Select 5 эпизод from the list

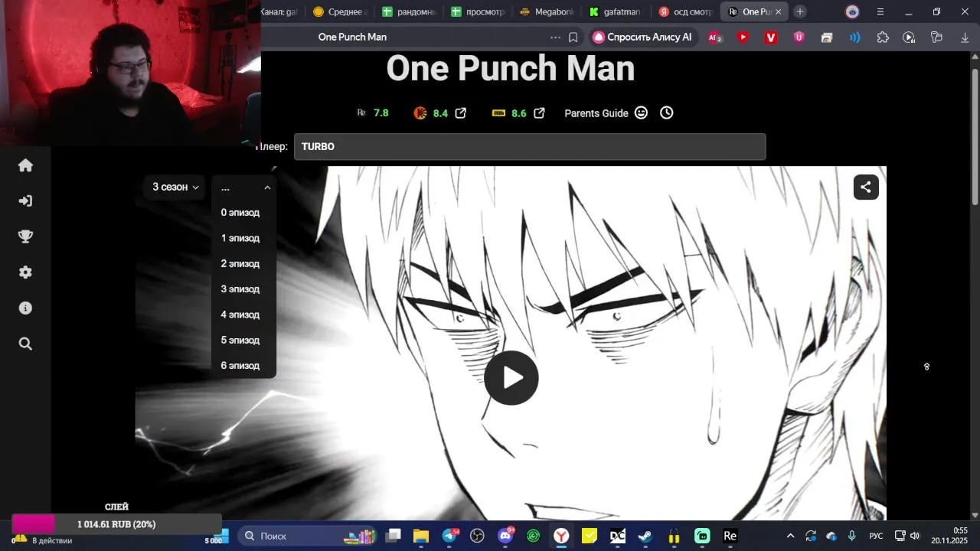(240, 341)
